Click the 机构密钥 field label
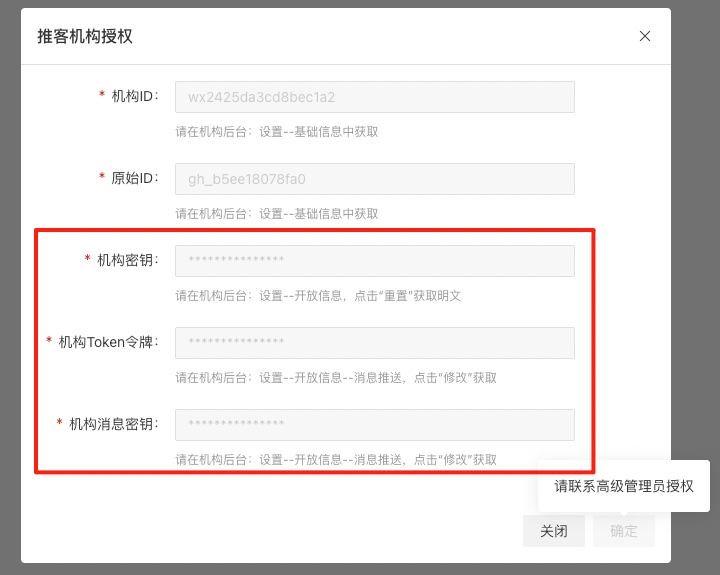720x575 pixels. tap(127, 260)
